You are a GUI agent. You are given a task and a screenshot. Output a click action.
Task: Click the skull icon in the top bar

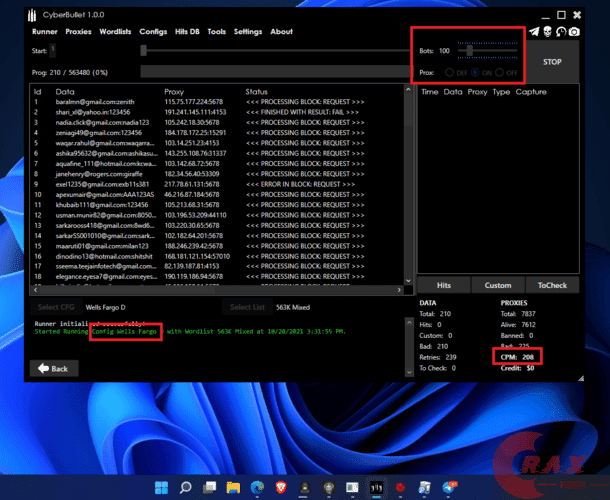(x=548, y=32)
